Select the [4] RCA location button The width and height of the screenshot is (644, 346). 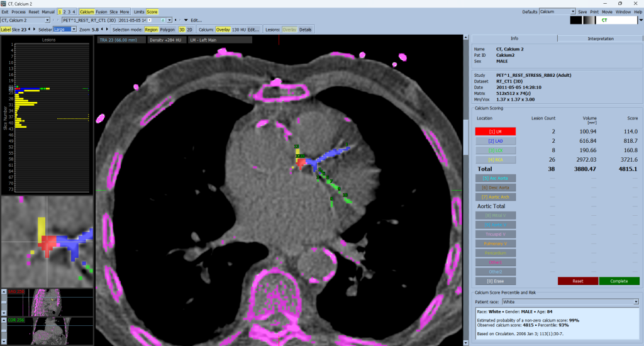click(496, 159)
